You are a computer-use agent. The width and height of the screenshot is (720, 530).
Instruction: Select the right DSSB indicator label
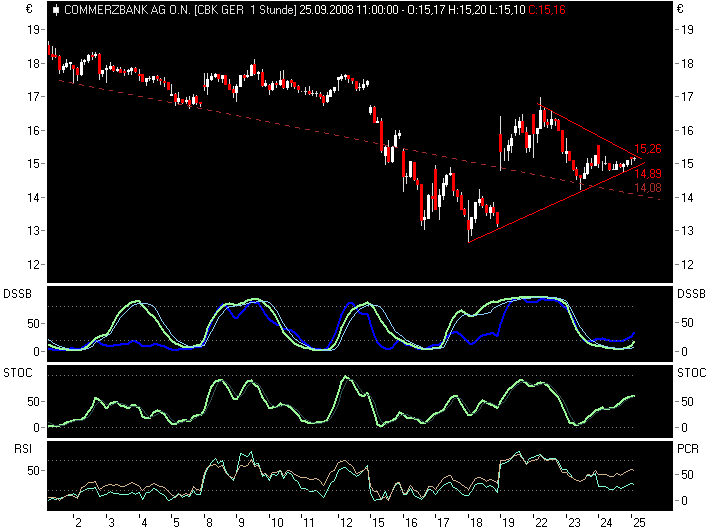click(691, 294)
